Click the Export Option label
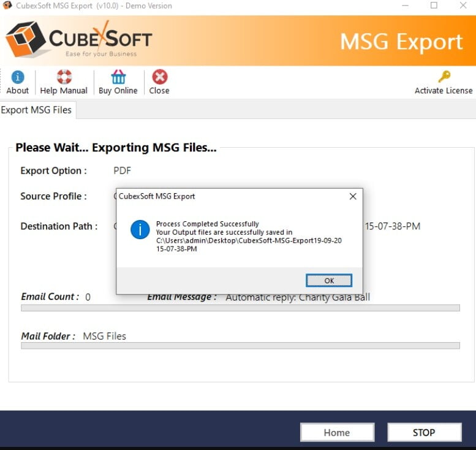The image size is (476, 450). tap(54, 171)
